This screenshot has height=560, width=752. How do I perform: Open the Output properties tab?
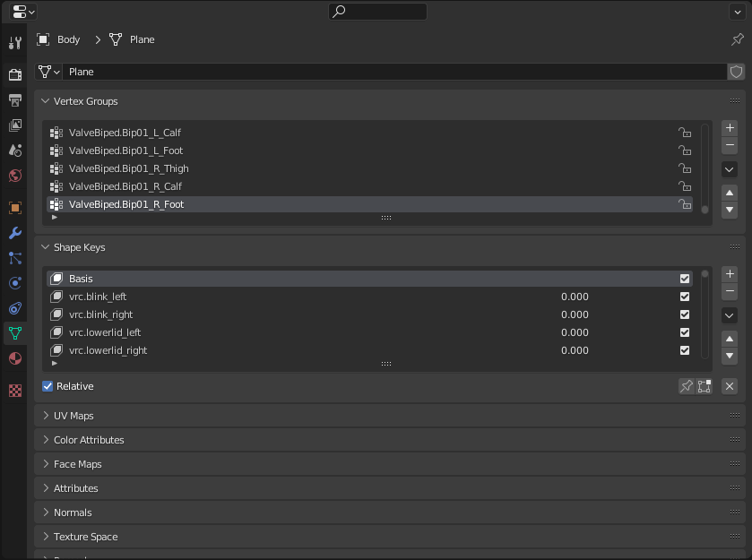[15, 99]
